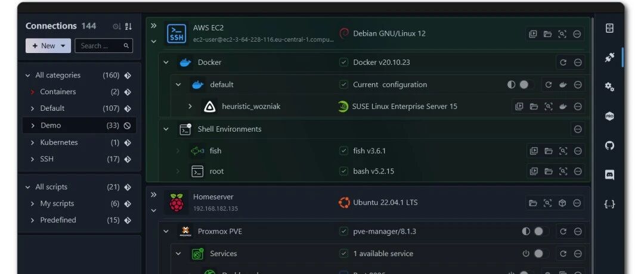
Task: Collapse the Proxmox PVE section
Action: click(166, 232)
